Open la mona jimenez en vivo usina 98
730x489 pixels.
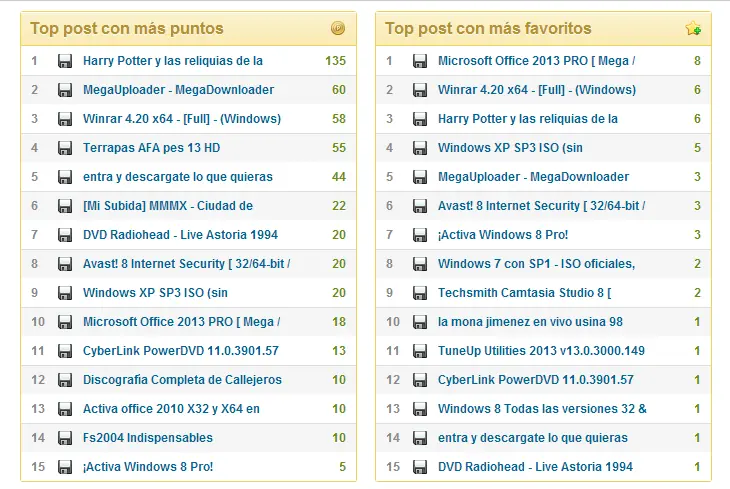click(x=530, y=322)
